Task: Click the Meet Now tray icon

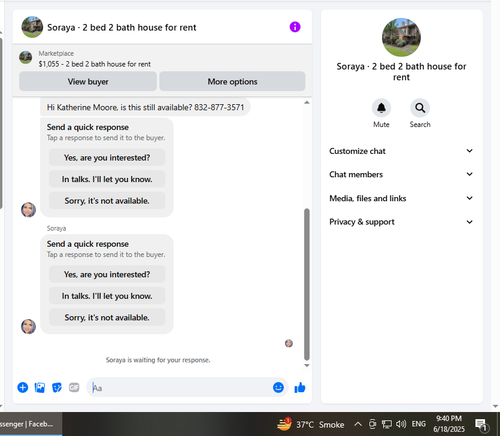Action: click(372, 424)
